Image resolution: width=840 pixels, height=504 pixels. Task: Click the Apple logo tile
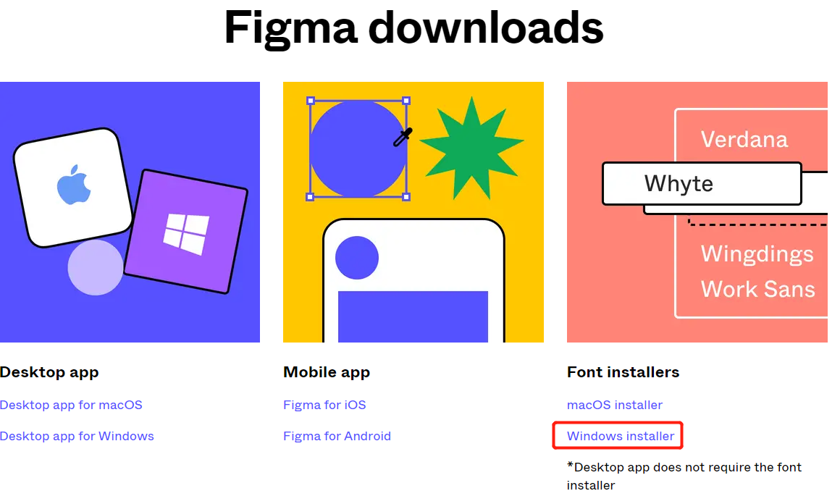[x=73, y=188]
